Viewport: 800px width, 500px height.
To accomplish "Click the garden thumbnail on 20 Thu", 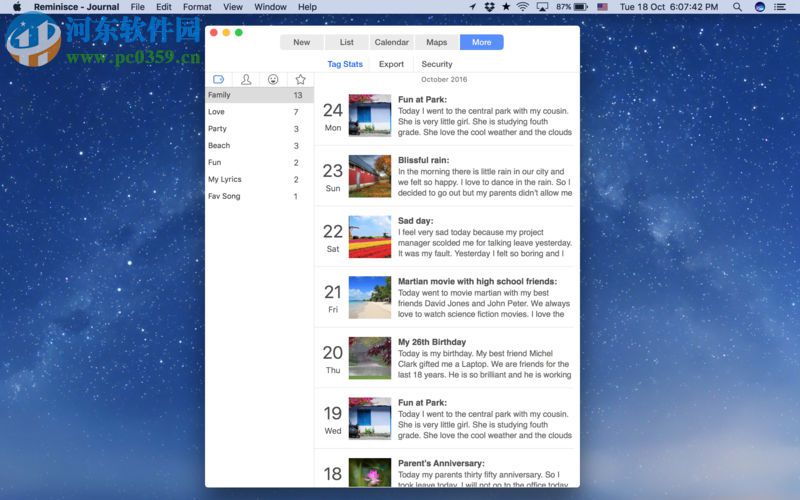I will [370, 358].
